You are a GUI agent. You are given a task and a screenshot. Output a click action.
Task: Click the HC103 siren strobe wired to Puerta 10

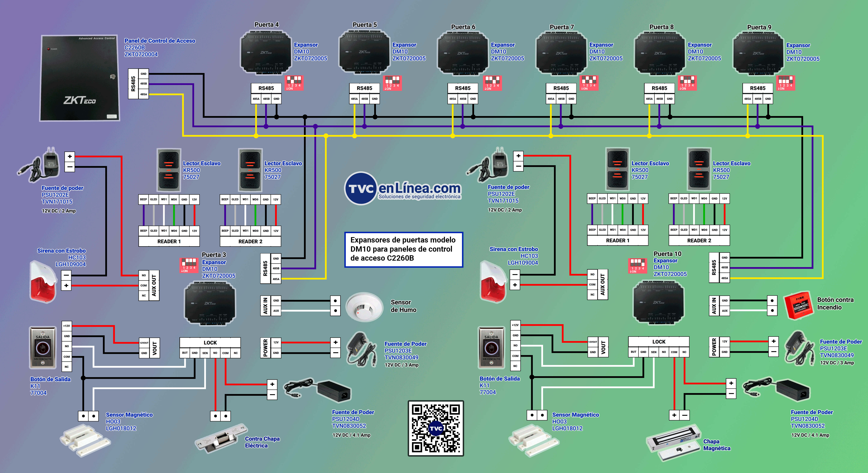493,281
